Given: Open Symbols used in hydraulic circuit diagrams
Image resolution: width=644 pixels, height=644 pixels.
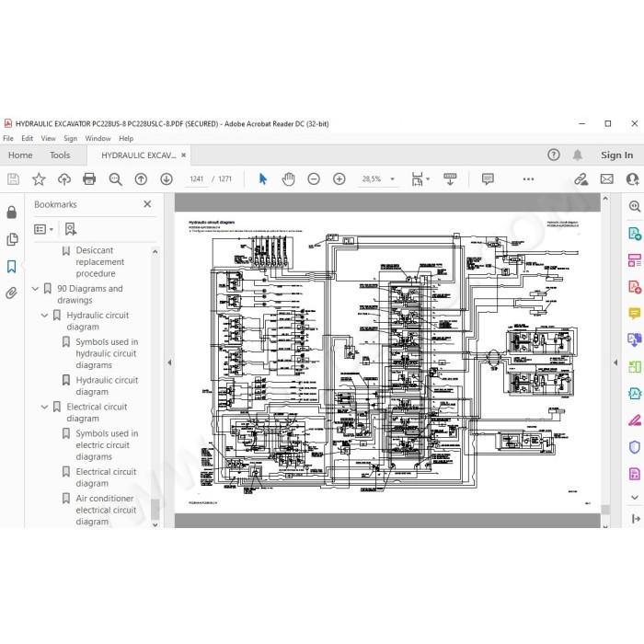Looking at the screenshot, I should click(107, 353).
